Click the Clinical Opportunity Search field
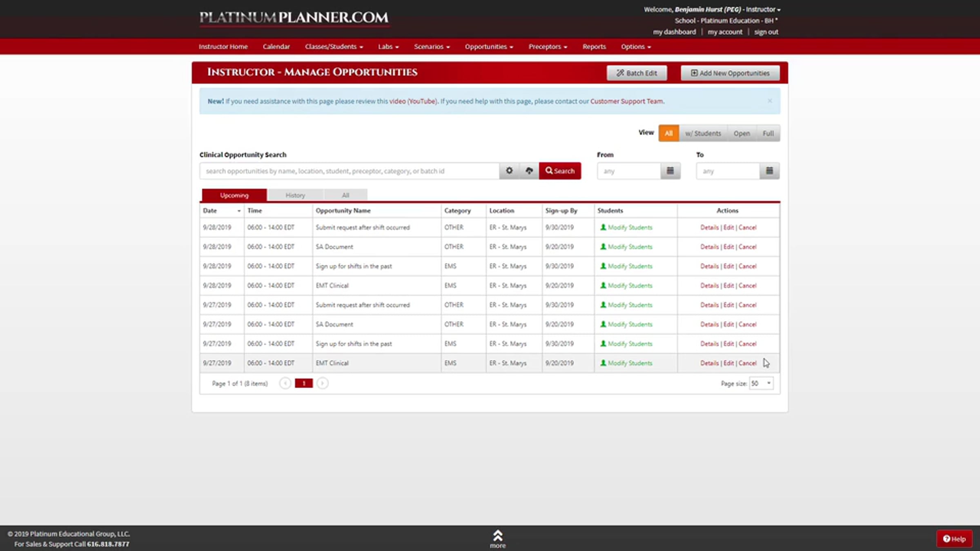 [349, 171]
